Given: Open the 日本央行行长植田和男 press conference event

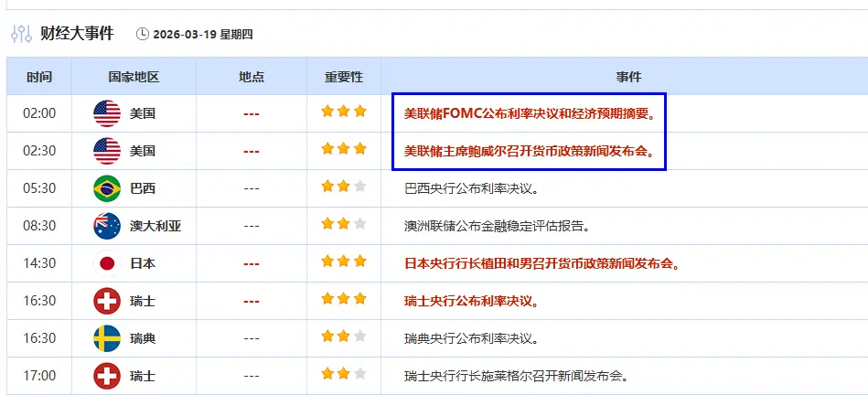Looking at the screenshot, I should click(542, 264).
